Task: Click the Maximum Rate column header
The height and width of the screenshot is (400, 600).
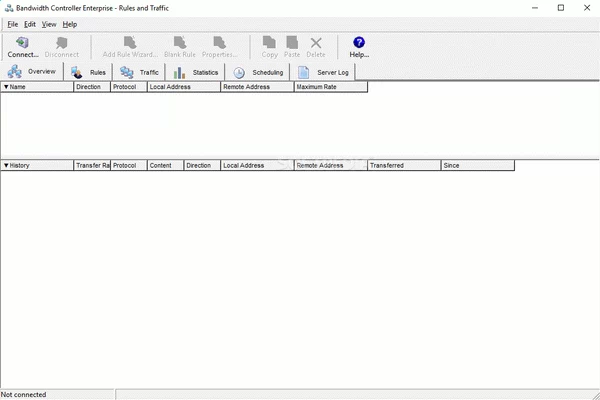Action: tap(331, 87)
